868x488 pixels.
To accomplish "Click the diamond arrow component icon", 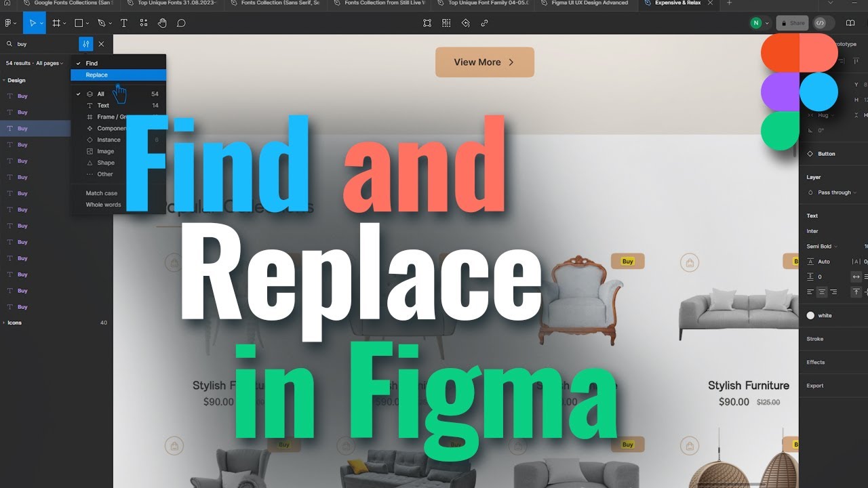I will point(465,23).
